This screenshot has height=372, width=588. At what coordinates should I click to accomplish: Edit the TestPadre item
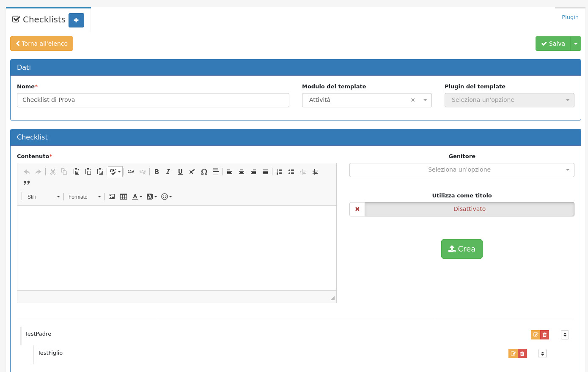point(536,335)
